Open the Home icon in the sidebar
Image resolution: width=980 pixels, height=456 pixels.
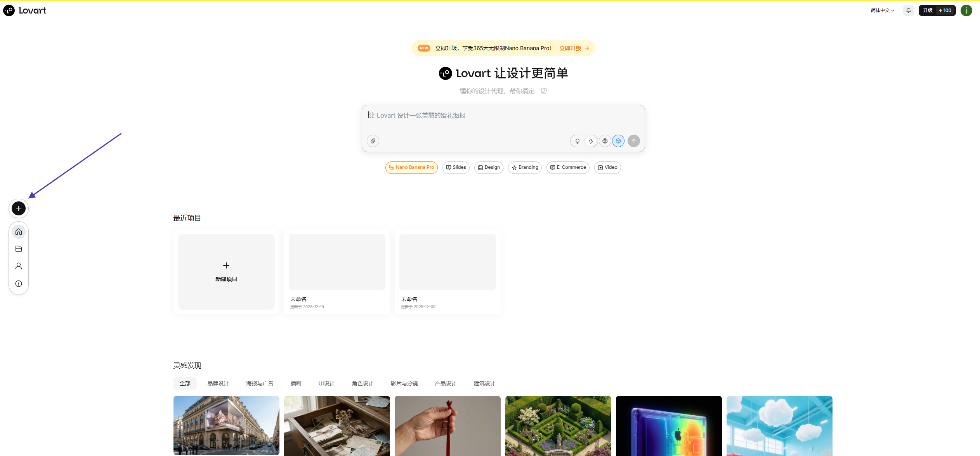[x=18, y=231]
